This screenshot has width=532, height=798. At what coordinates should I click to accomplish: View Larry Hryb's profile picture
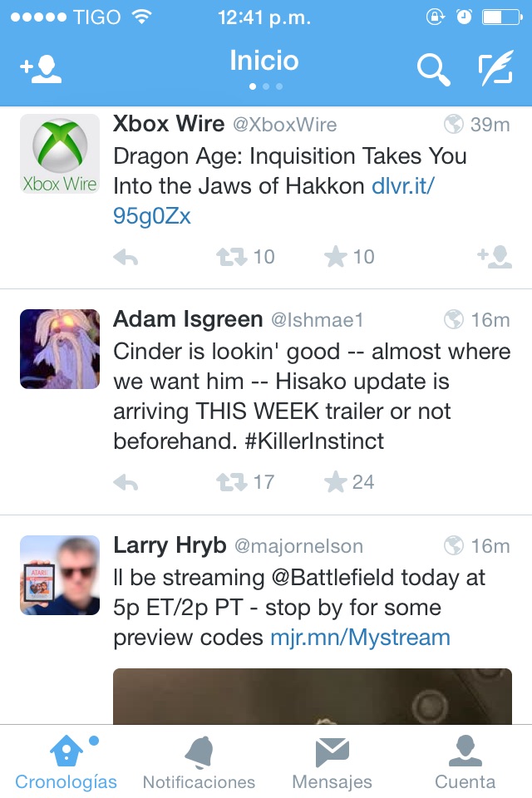(60, 575)
